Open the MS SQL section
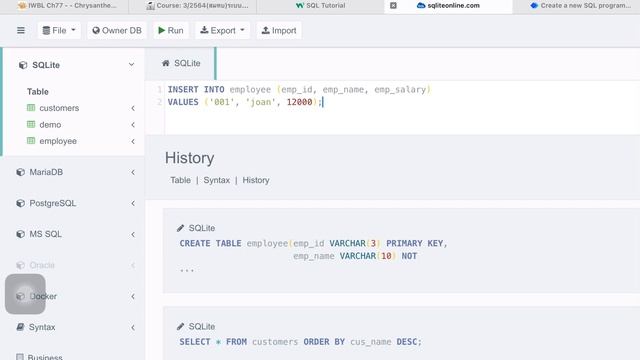This screenshot has height=360, width=640. pos(45,234)
